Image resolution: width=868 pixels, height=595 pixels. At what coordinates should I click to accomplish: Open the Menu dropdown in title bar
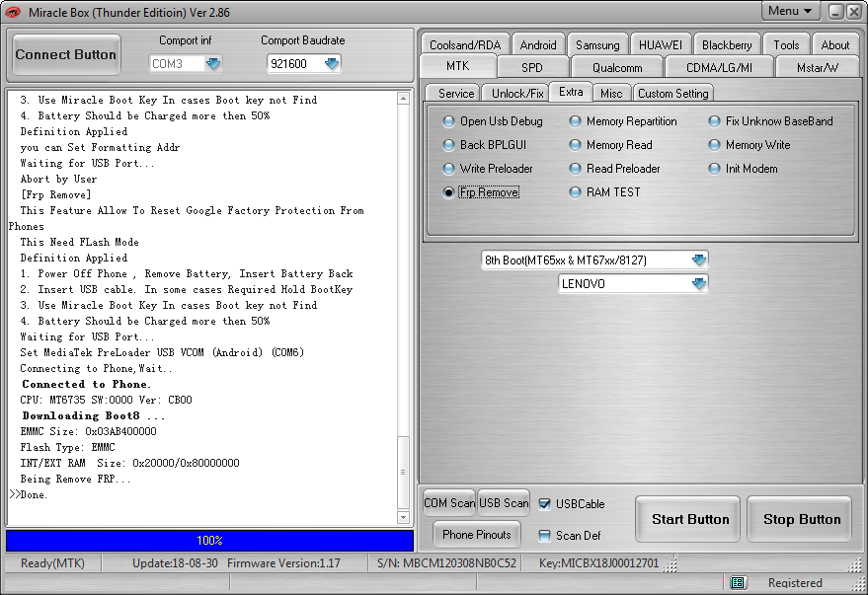click(790, 11)
